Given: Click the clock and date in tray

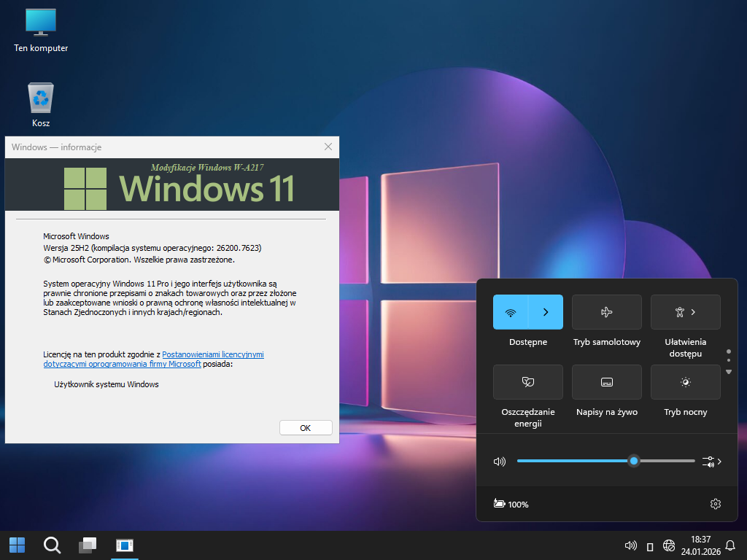Looking at the screenshot, I should 700,545.
